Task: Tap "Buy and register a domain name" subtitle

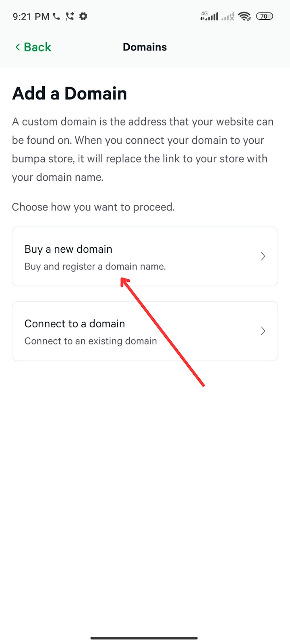Action: pos(95,266)
